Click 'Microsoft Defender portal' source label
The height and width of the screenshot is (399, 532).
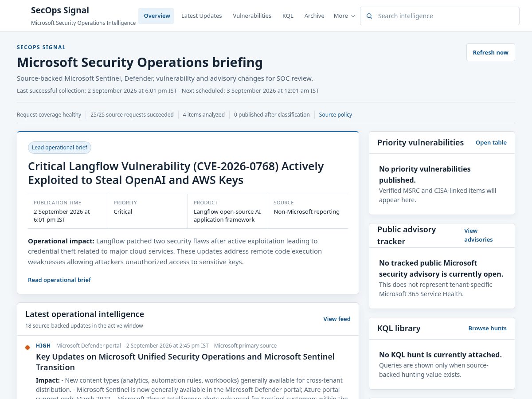88,345
